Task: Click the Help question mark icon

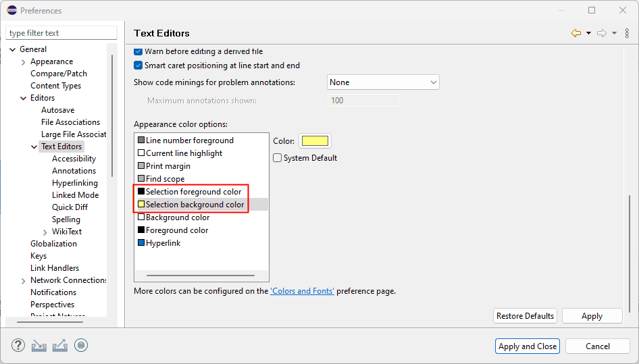Action: coord(18,346)
